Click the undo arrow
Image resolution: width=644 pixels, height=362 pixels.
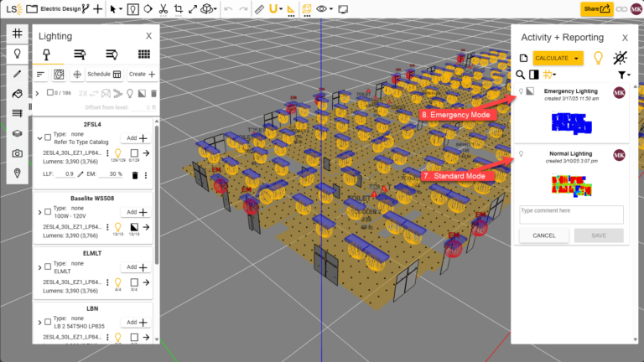click(228, 8)
